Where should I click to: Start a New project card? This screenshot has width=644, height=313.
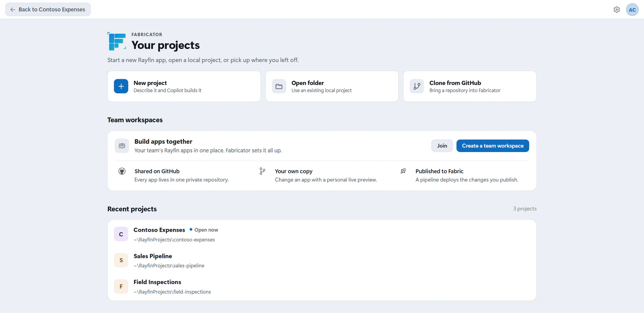(184, 86)
